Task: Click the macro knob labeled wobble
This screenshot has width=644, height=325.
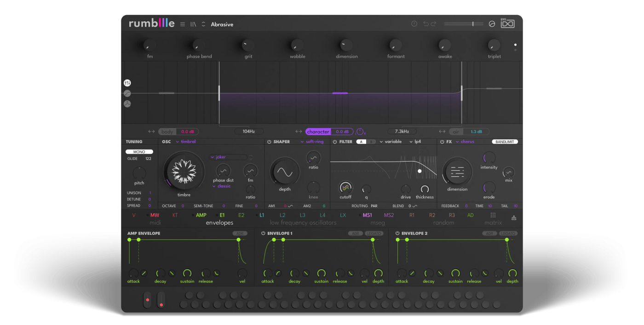Action: click(x=297, y=45)
